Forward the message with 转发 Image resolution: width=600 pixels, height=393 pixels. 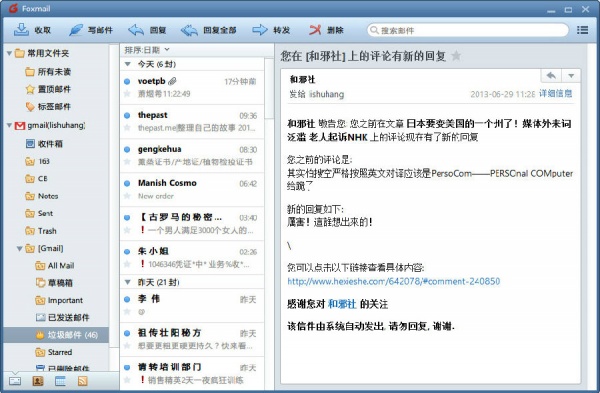pos(271,30)
